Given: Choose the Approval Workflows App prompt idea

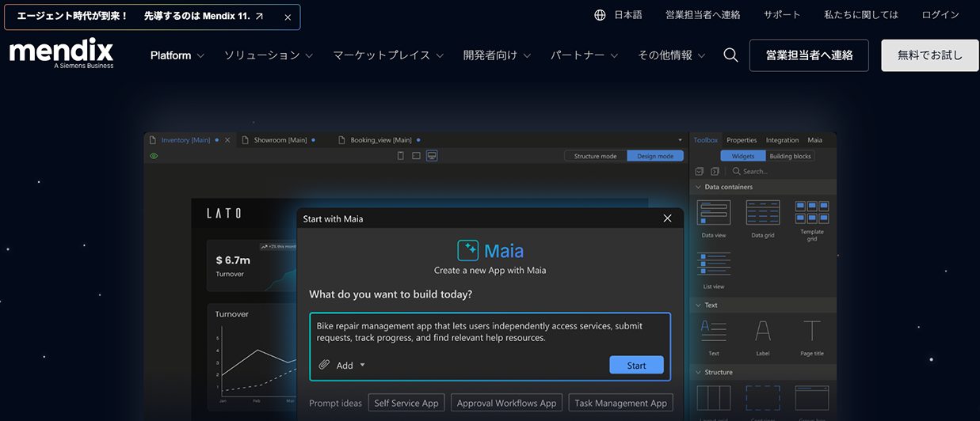Looking at the screenshot, I should 507,403.
